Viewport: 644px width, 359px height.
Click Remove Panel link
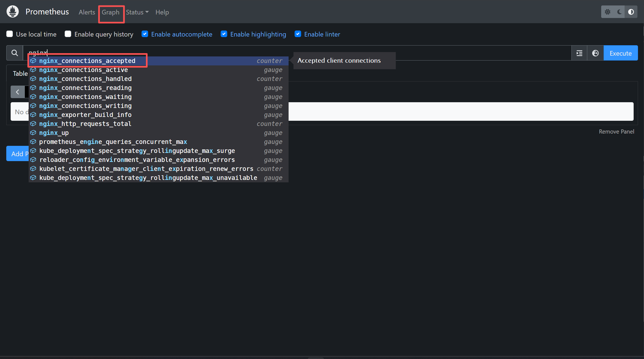coord(616,132)
